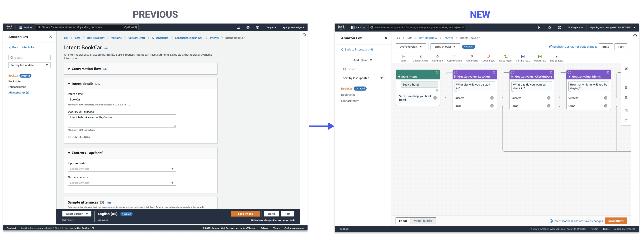Select BookHotel in the NEW intents list
This screenshot has width=644, height=240.
click(348, 95)
